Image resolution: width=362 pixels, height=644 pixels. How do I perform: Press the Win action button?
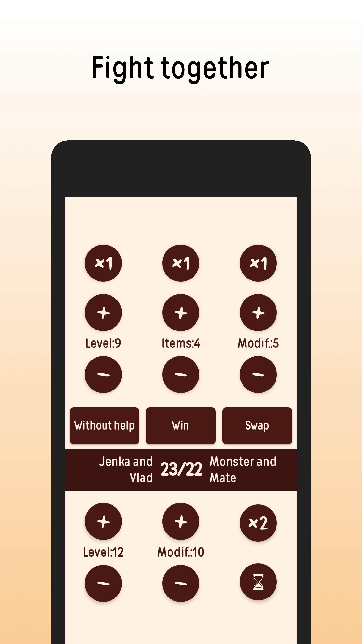click(180, 425)
